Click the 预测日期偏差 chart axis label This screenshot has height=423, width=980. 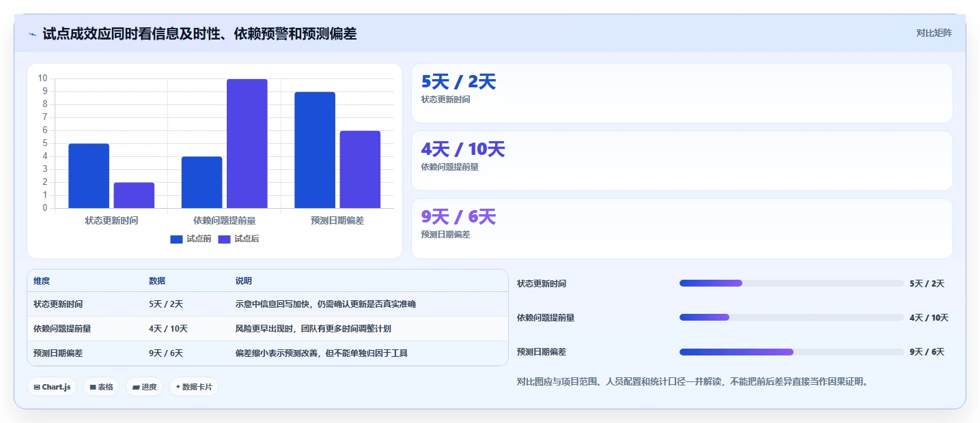337,220
